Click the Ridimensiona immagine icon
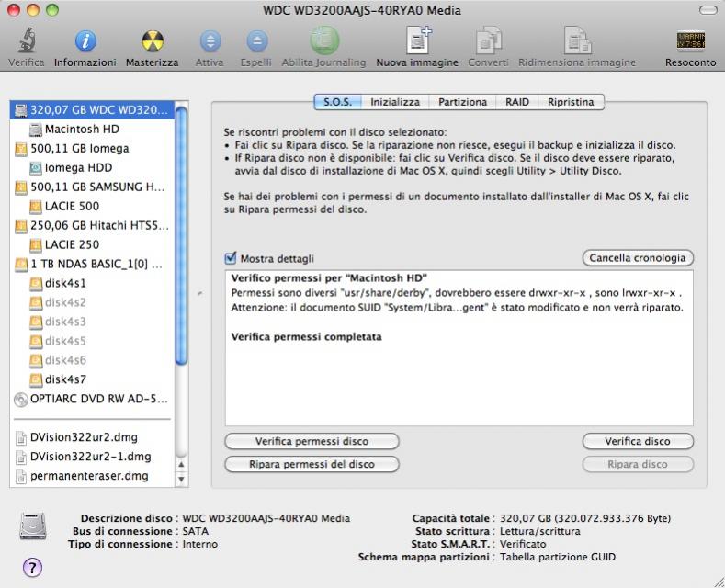 click(x=577, y=40)
